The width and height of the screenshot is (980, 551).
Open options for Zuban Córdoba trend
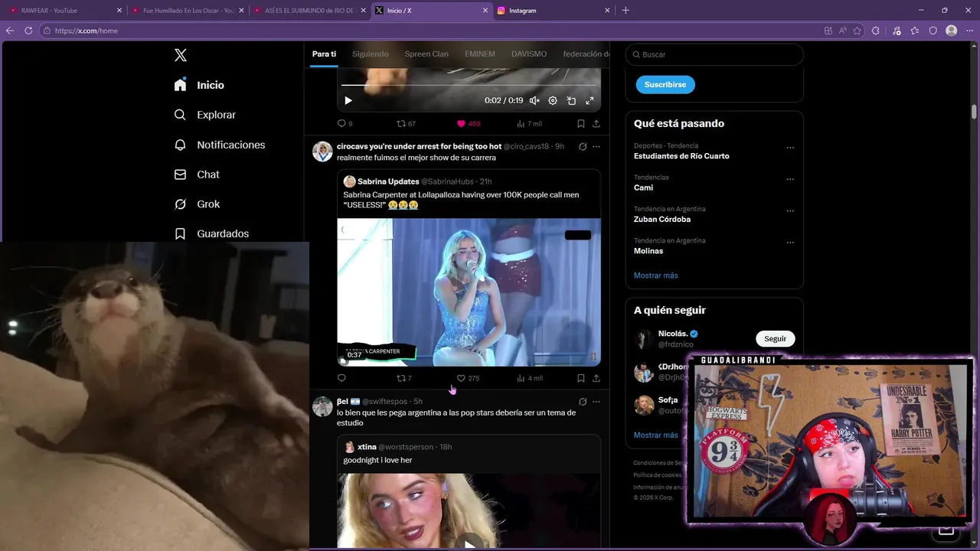pos(790,211)
